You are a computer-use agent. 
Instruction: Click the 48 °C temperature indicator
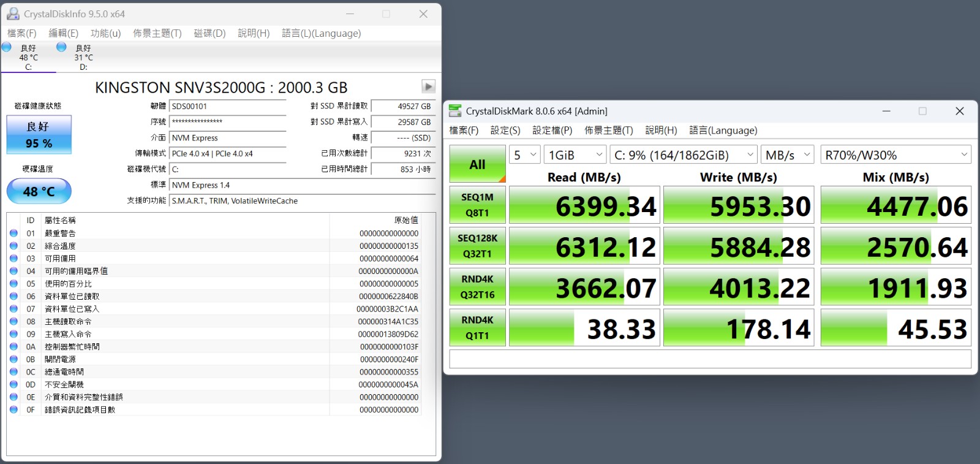click(x=39, y=191)
